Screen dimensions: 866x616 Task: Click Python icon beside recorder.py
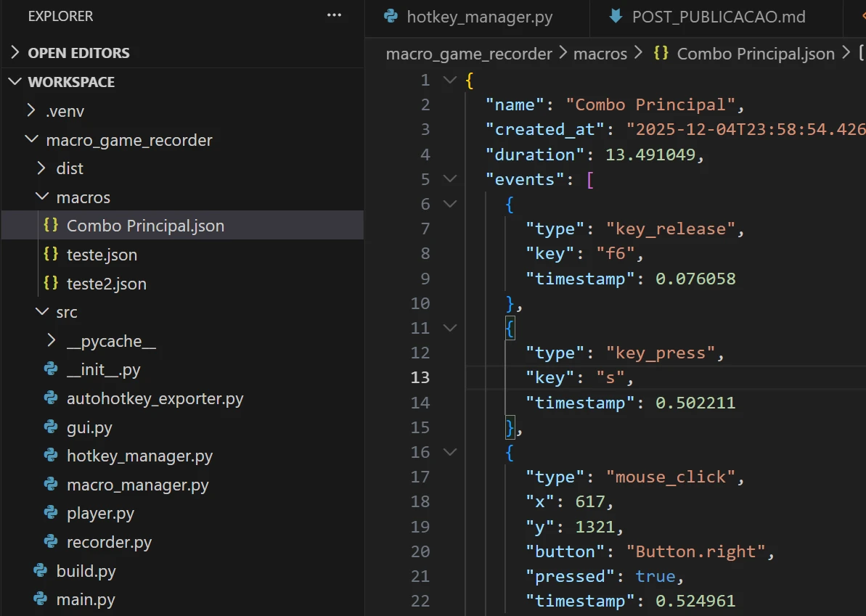(51, 542)
